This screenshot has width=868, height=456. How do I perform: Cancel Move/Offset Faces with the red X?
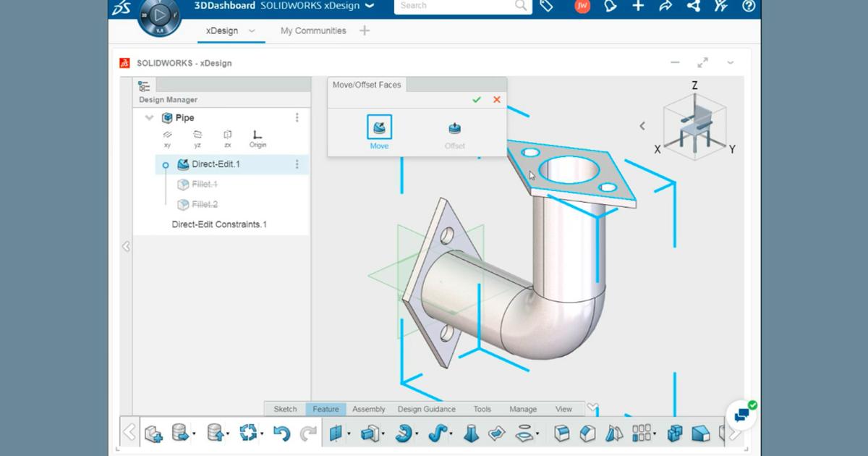pos(496,99)
